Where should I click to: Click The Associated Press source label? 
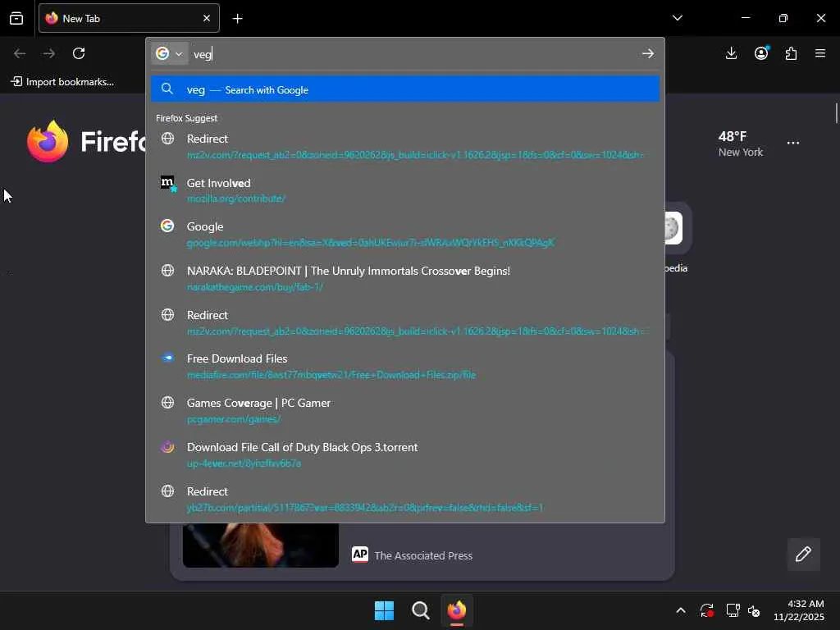(423, 555)
